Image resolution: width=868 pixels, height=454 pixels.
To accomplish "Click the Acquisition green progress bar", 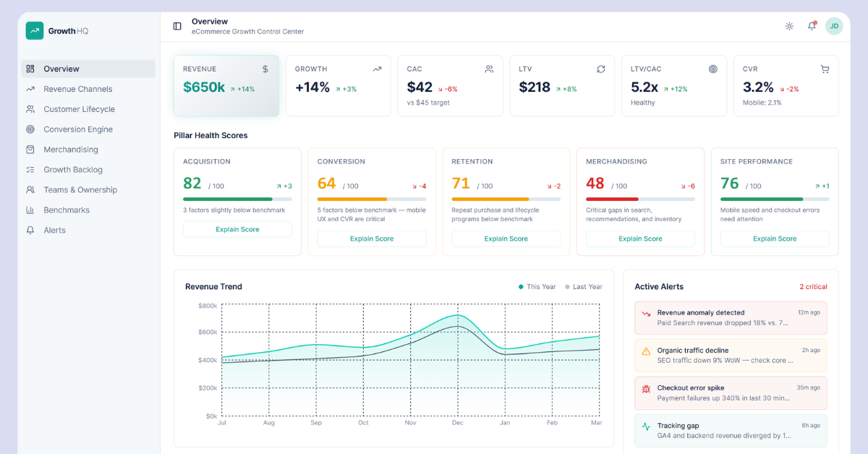I will (x=237, y=199).
